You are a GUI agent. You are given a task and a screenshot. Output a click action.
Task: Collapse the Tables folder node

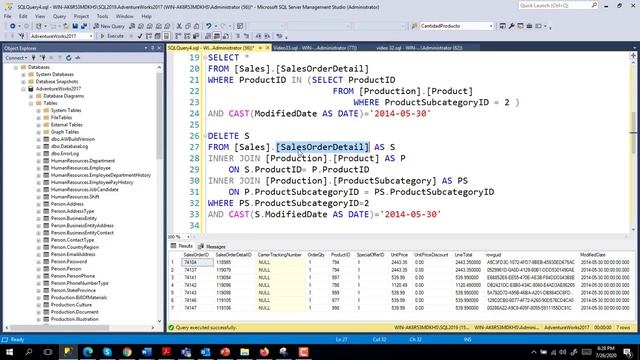[x=31, y=103]
